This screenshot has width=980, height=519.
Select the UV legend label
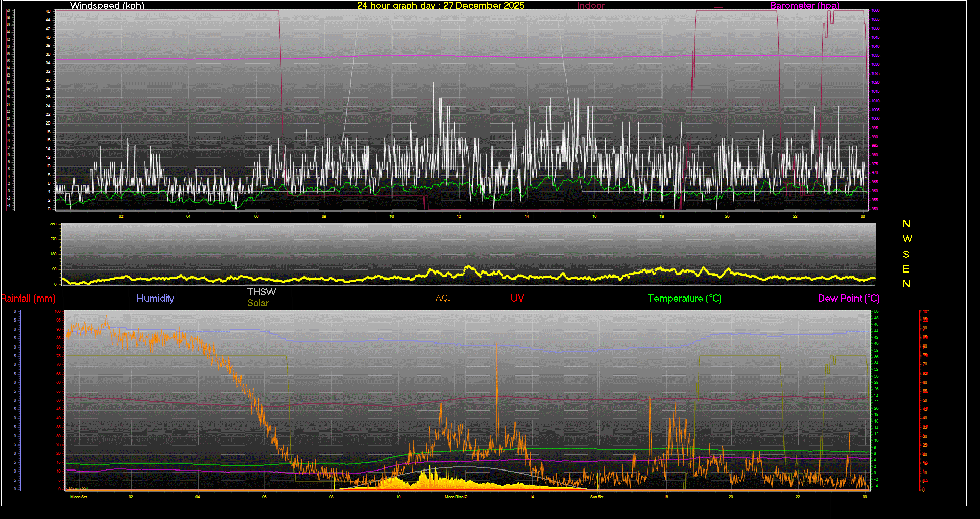(x=517, y=299)
